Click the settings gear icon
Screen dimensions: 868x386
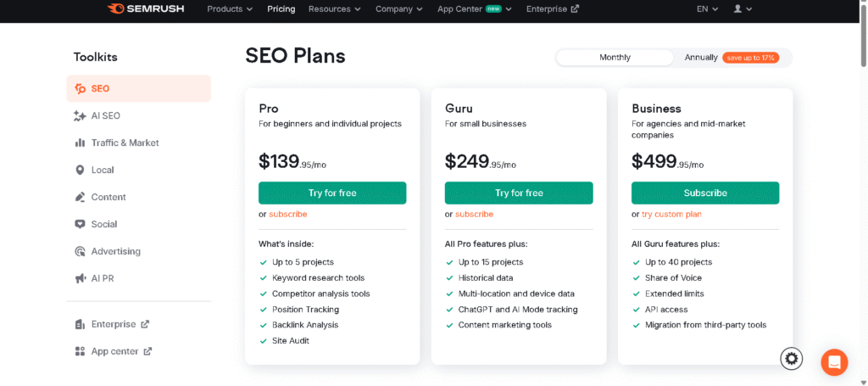point(792,359)
